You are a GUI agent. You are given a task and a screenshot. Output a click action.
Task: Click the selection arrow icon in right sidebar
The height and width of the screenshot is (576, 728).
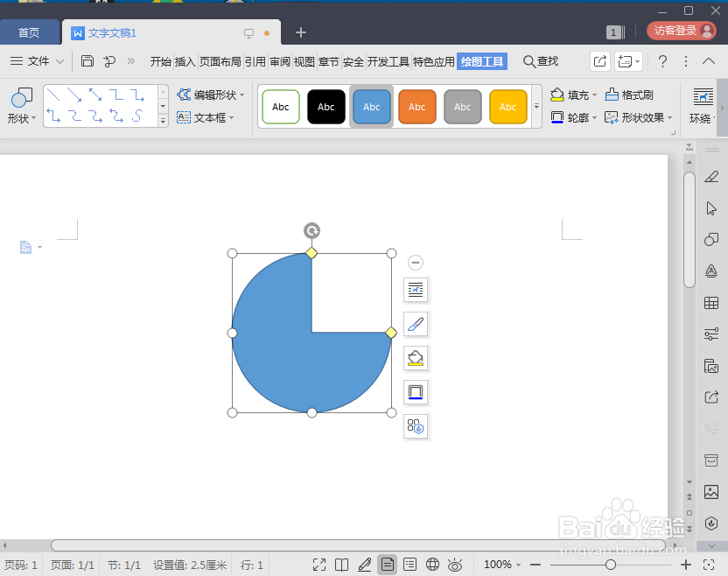click(711, 208)
